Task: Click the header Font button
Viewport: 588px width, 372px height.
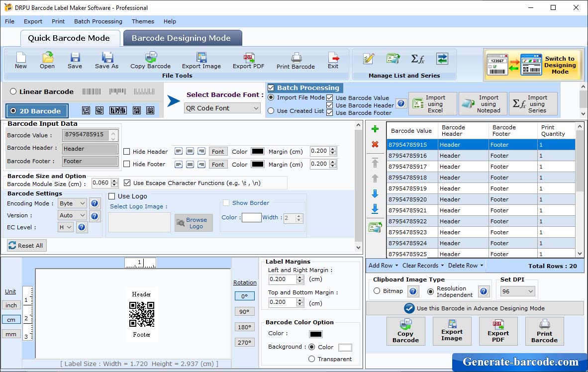Action: [218, 152]
